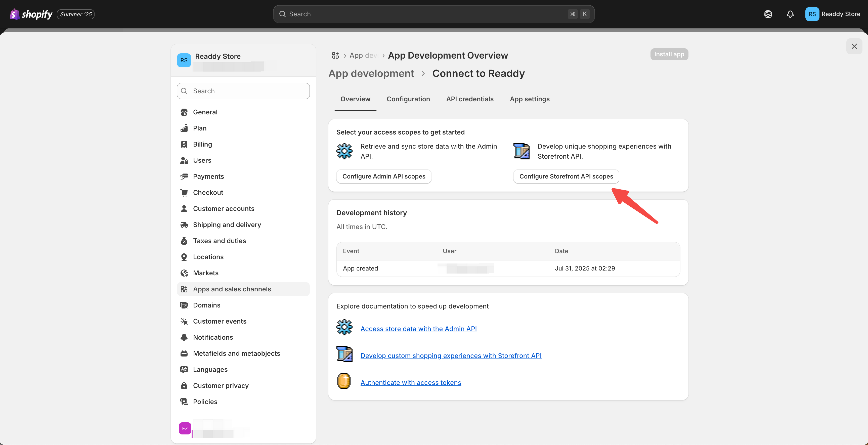The height and width of the screenshot is (445, 868).
Task: Open Shipping and delivery settings
Action: [227, 225]
